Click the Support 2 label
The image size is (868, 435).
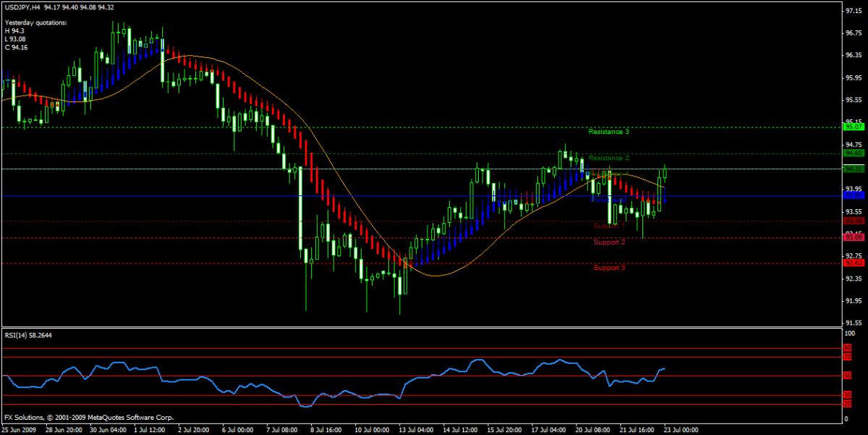(x=609, y=242)
